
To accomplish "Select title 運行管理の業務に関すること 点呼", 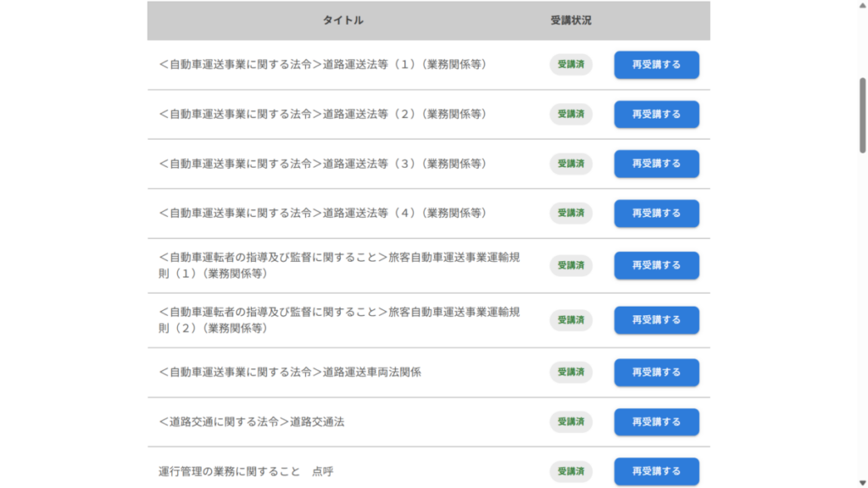I will click(x=246, y=471).
